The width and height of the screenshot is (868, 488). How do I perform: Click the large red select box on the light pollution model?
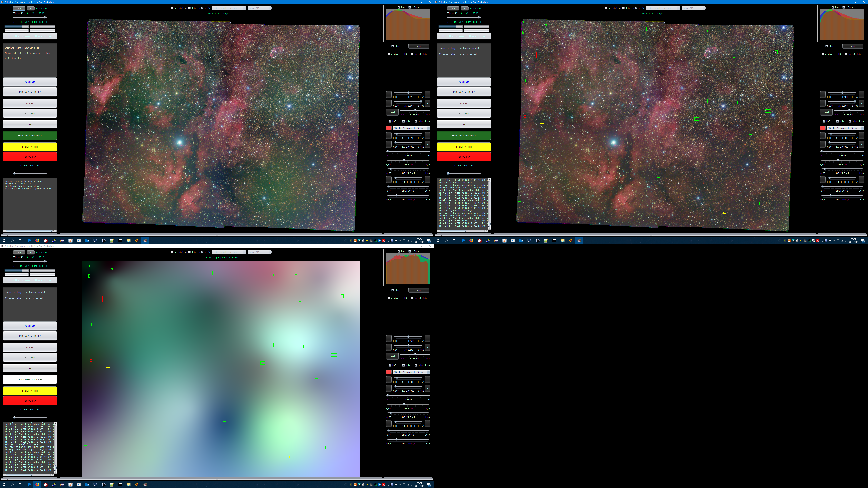coord(105,299)
